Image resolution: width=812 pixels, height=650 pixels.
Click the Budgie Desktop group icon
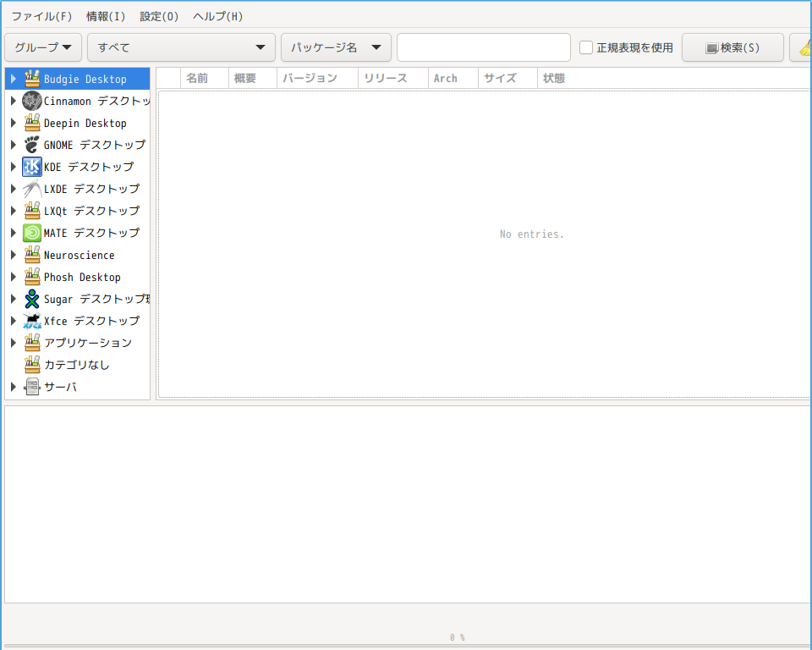[x=32, y=79]
